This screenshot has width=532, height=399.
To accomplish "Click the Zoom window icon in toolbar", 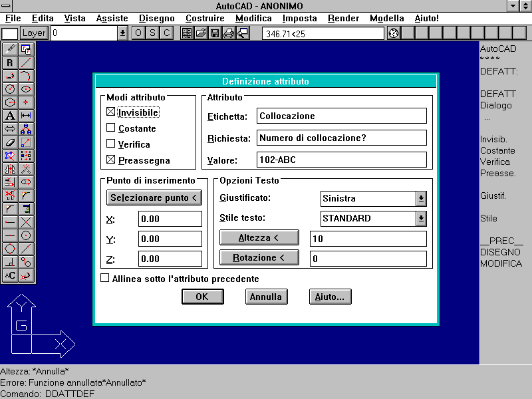I will [x=243, y=33].
